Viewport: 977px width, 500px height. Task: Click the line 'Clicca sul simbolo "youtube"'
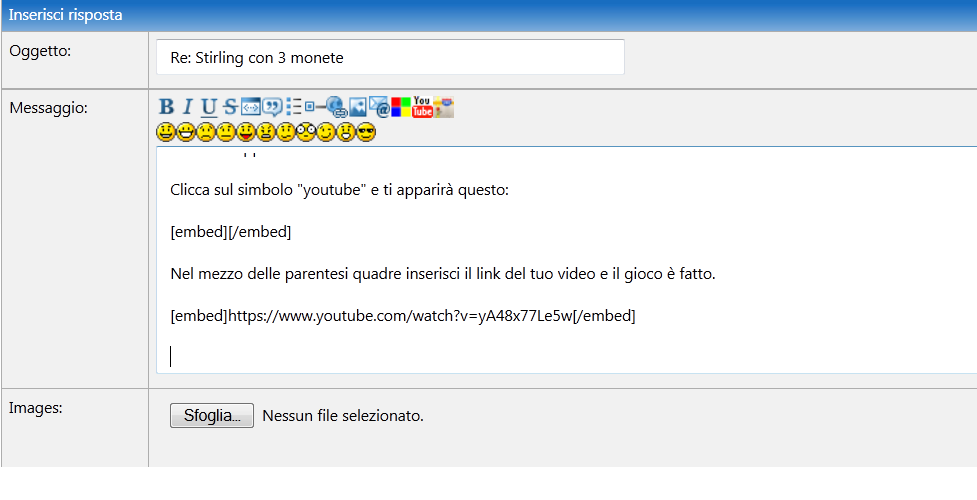coord(340,190)
